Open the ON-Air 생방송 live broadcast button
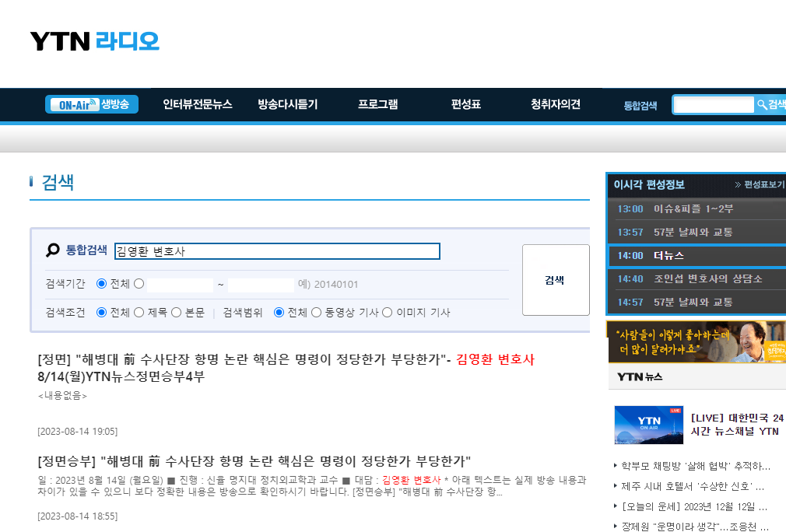 pyautogui.click(x=92, y=104)
